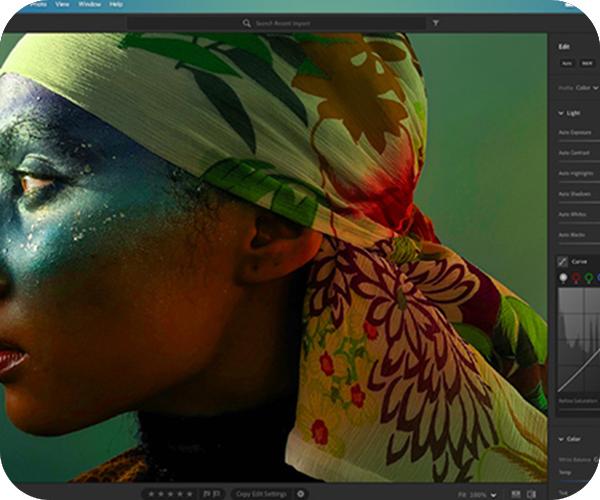This screenshot has width=600, height=500.
Task: Select the green curve channel
Action: (x=589, y=278)
